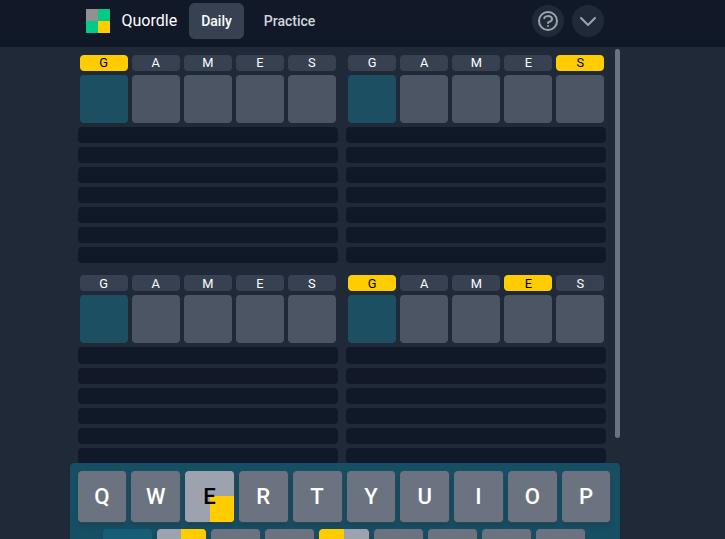The width and height of the screenshot is (725, 539).
Task: Click yellow G tile in top-left board
Action: (x=104, y=63)
